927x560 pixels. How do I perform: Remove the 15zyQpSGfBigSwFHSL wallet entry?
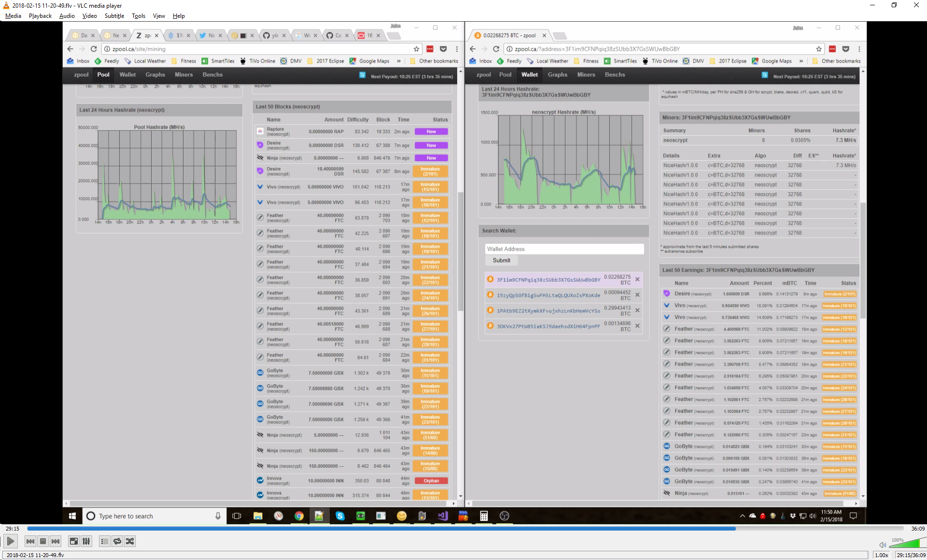637,295
